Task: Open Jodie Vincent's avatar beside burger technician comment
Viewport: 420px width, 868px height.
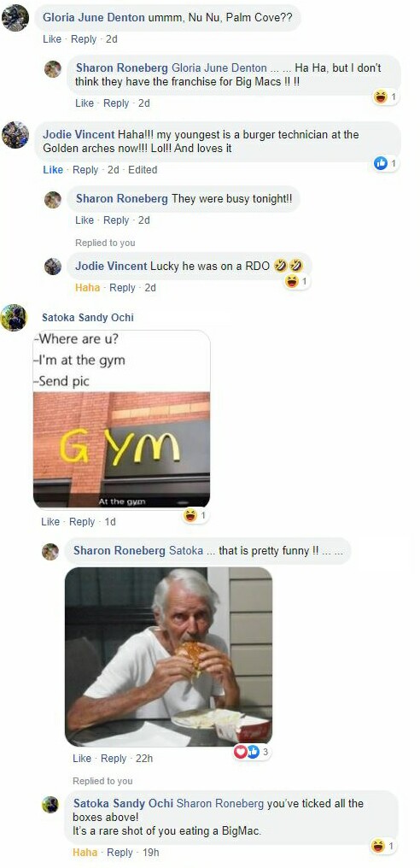Action: (x=15, y=135)
